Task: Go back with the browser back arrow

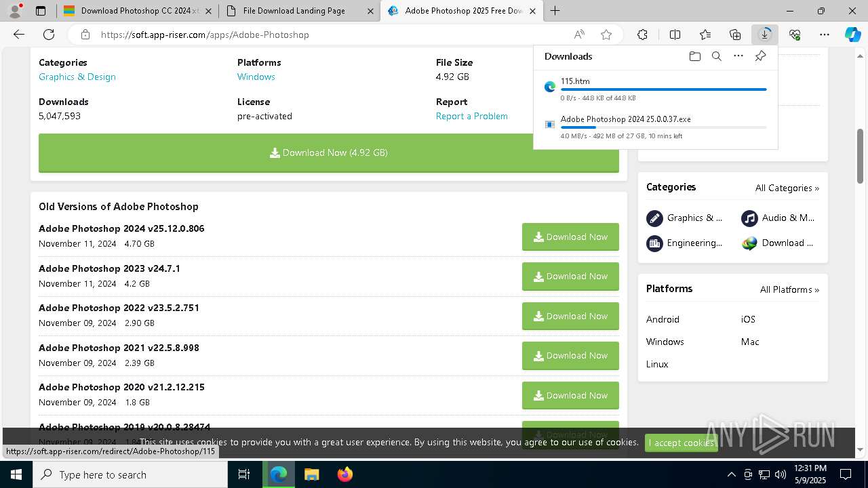Action: [x=19, y=35]
